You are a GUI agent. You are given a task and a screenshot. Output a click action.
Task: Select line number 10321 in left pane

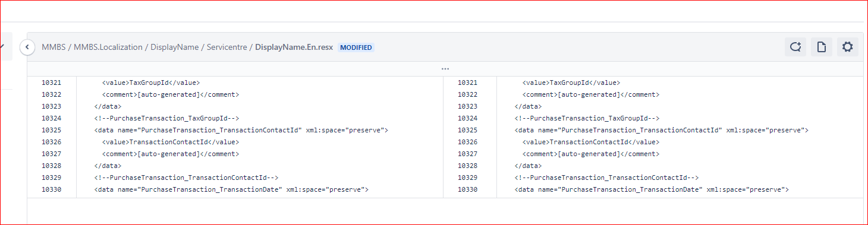coord(51,83)
